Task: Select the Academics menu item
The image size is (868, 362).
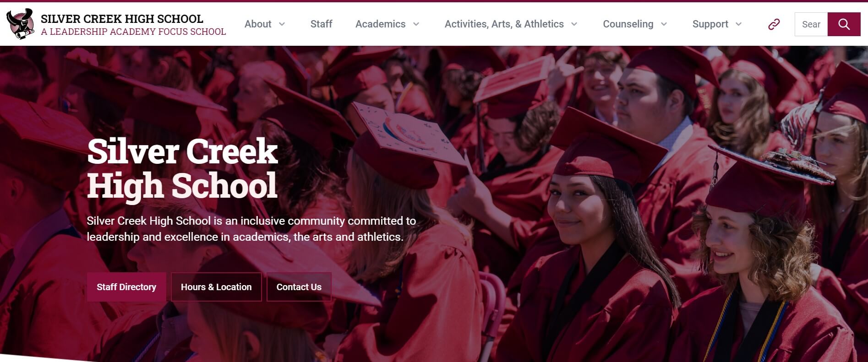Action: click(380, 24)
